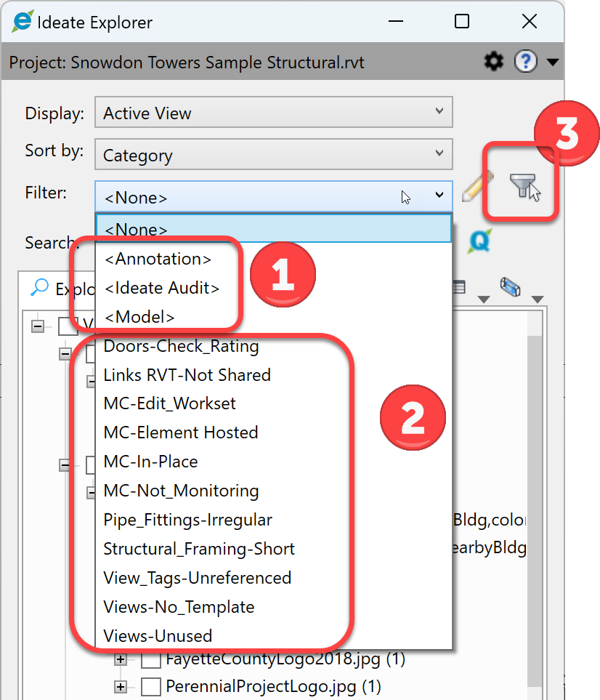Image resolution: width=600 pixels, height=700 pixels.
Task: Click the pencil edit filter icon
Action: 477,186
